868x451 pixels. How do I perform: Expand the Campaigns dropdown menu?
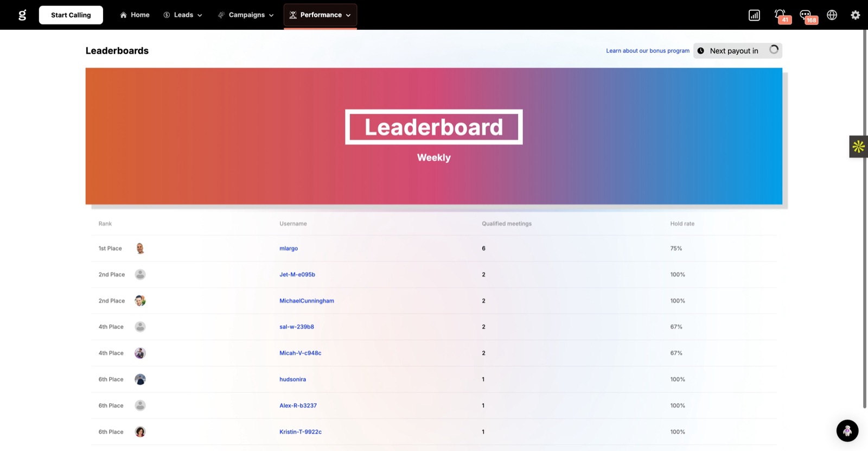[246, 15]
